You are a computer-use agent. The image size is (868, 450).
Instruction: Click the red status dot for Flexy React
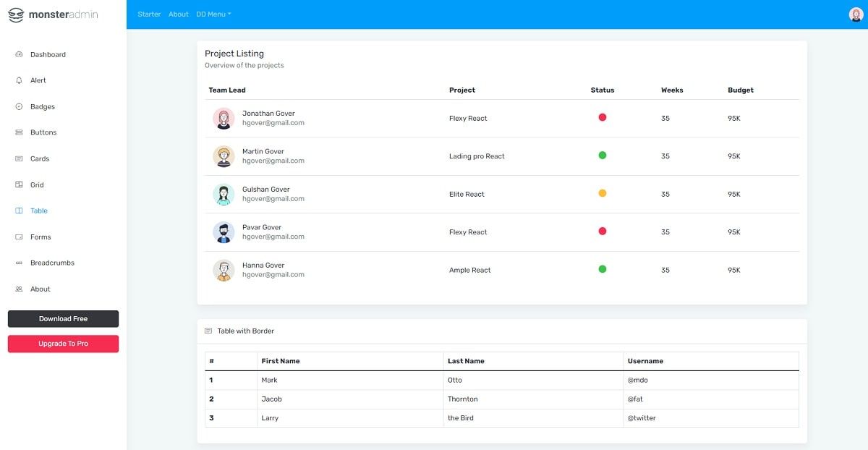pyautogui.click(x=602, y=118)
